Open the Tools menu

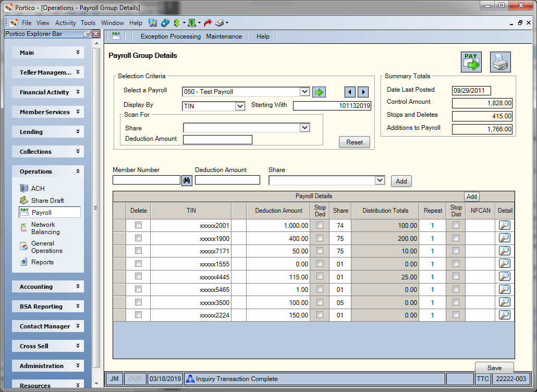click(88, 23)
